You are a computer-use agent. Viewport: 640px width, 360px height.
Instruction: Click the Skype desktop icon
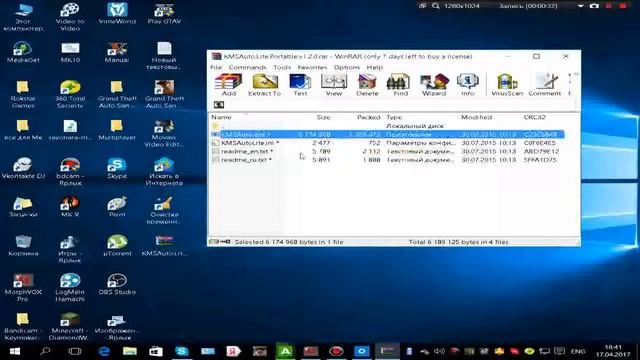coord(117,168)
